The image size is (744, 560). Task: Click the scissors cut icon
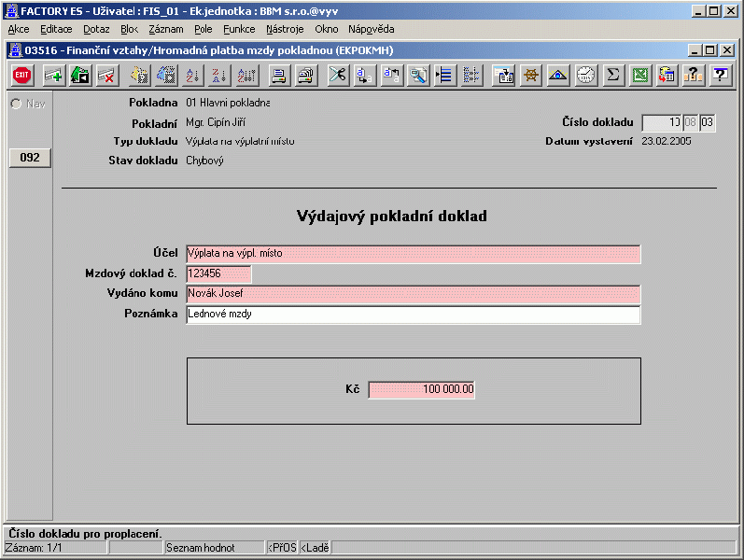[338, 75]
